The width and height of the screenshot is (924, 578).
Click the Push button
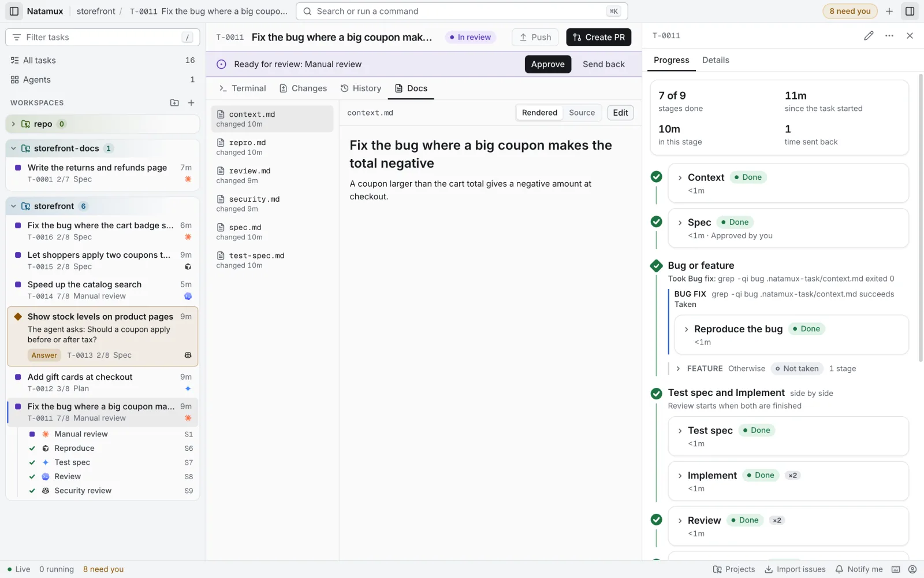coord(535,37)
